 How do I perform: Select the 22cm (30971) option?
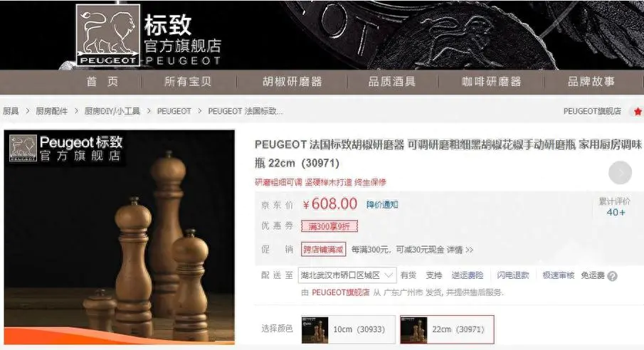[x=447, y=329]
